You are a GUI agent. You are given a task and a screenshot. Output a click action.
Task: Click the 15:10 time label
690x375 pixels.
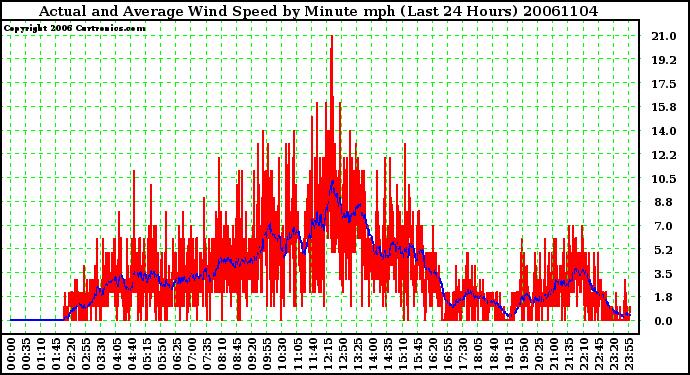coord(403,354)
